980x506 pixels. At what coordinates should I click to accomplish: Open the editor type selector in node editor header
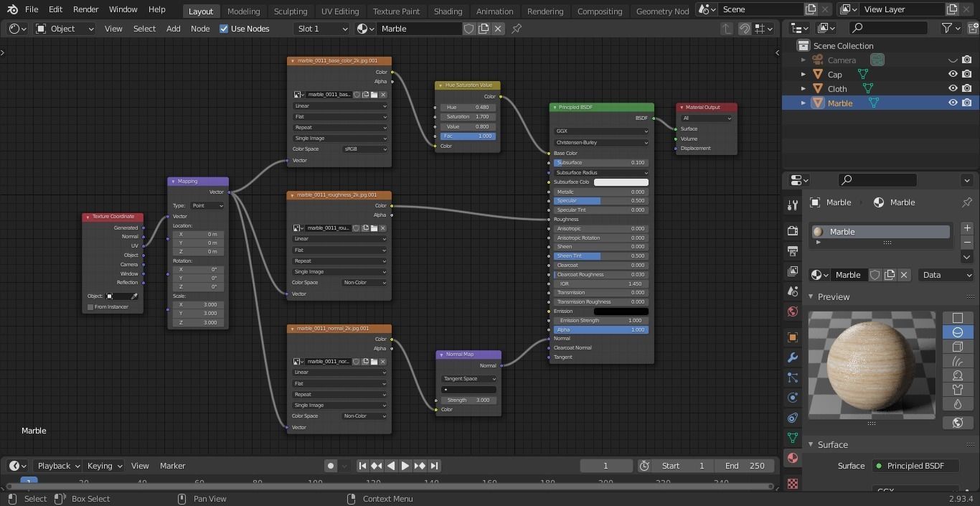pos(18,29)
